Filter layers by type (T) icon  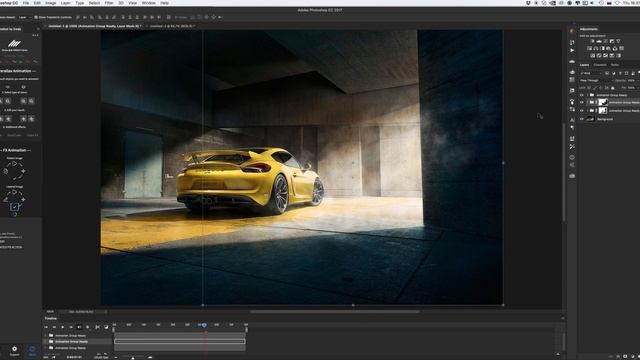tap(620, 73)
